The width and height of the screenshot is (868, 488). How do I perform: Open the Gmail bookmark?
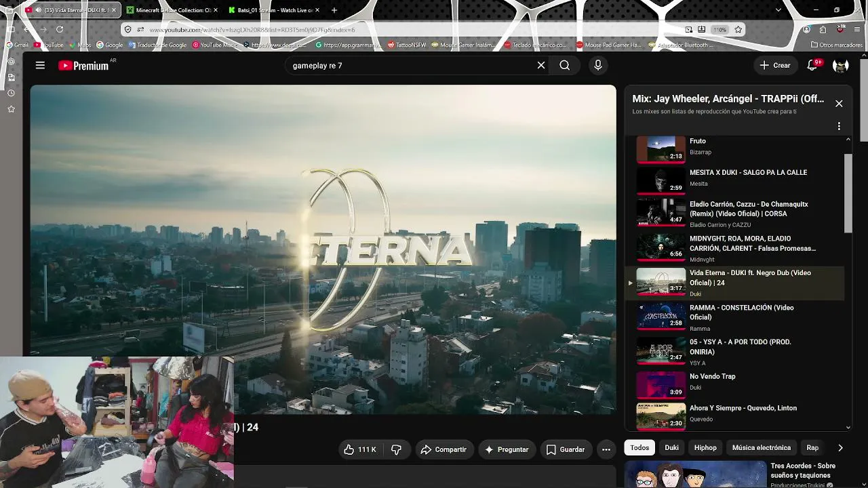point(18,45)
